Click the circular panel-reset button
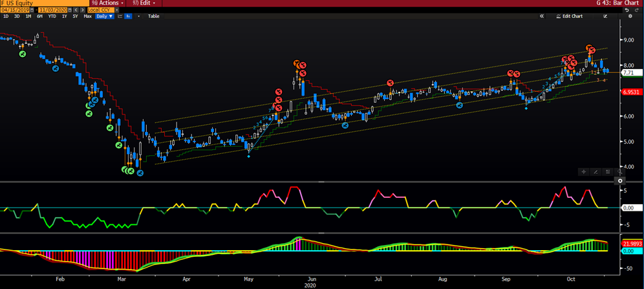Screen dimensions: 644x289 (620, 180)
